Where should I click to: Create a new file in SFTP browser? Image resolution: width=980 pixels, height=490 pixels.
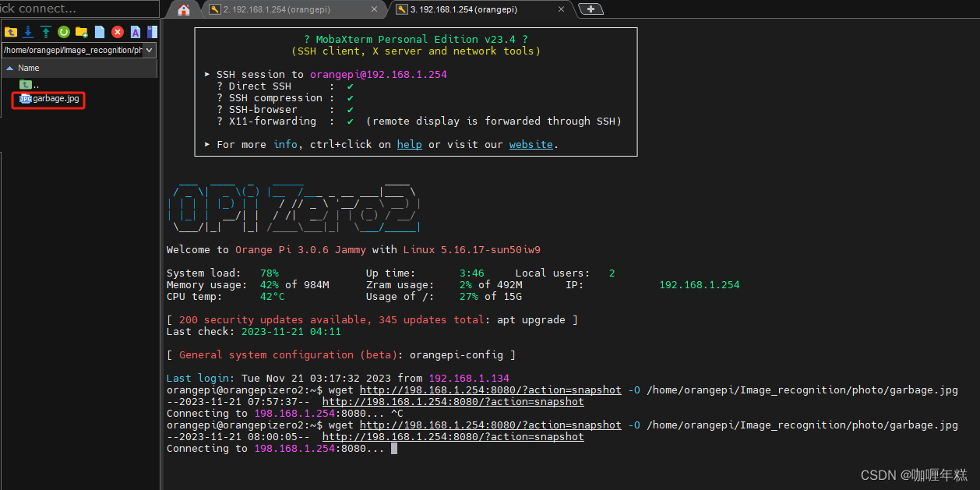coord(100,32)
